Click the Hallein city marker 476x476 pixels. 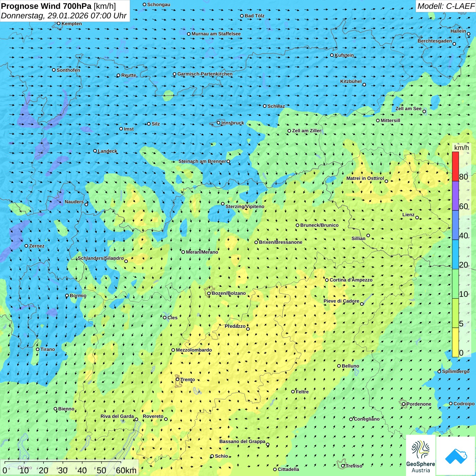click(x=469, y=34)
